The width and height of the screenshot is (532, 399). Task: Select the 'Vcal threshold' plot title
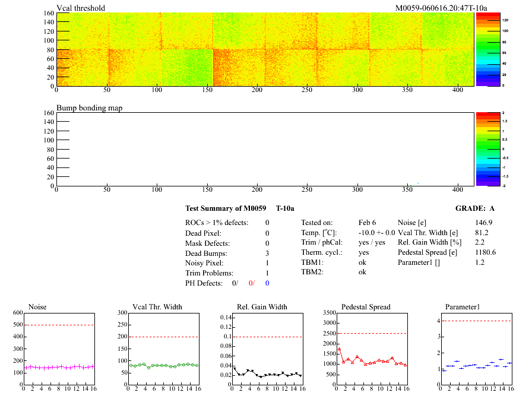[81, 8]
